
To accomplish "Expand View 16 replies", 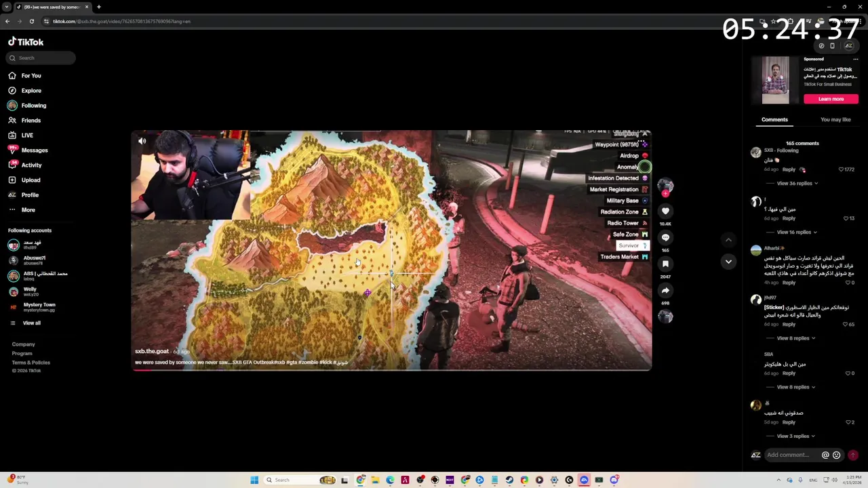I will 797,232.
